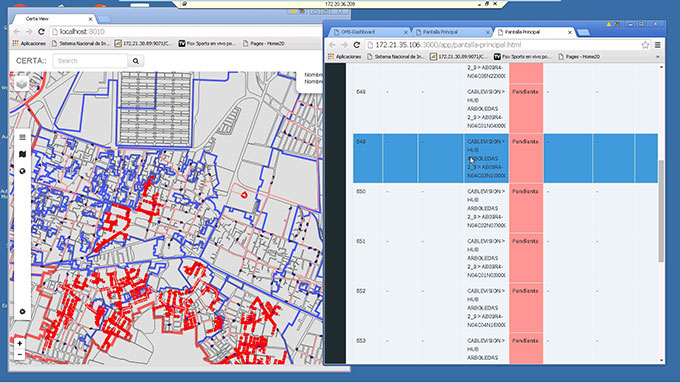Click into the CERTA Search field

point(90,61)
